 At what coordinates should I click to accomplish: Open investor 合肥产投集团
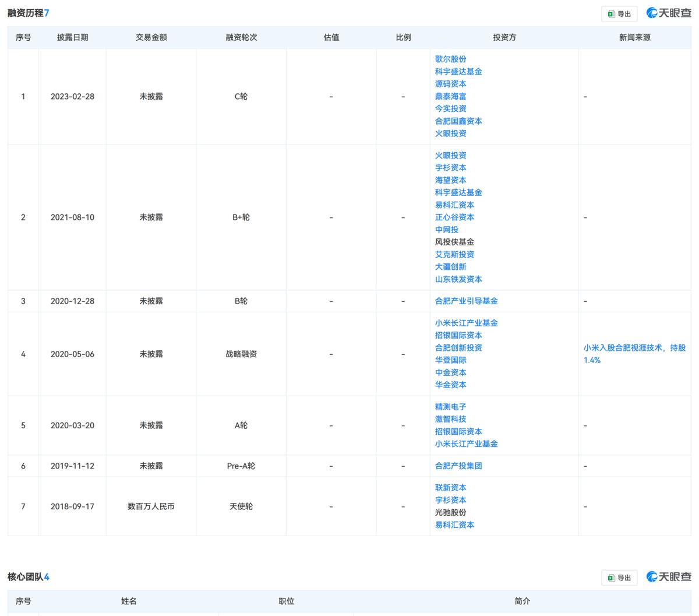point(458,466)
